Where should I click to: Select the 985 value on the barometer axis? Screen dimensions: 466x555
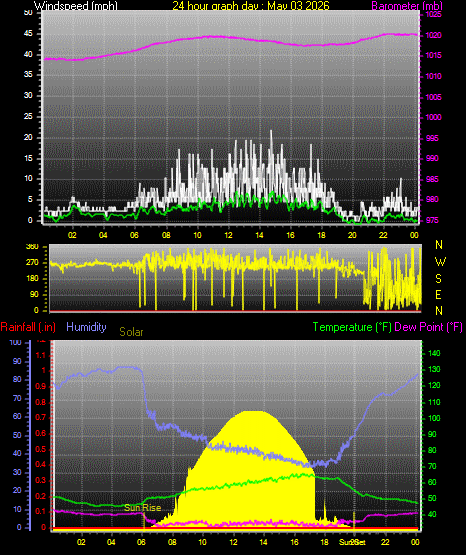pos(432,179)
